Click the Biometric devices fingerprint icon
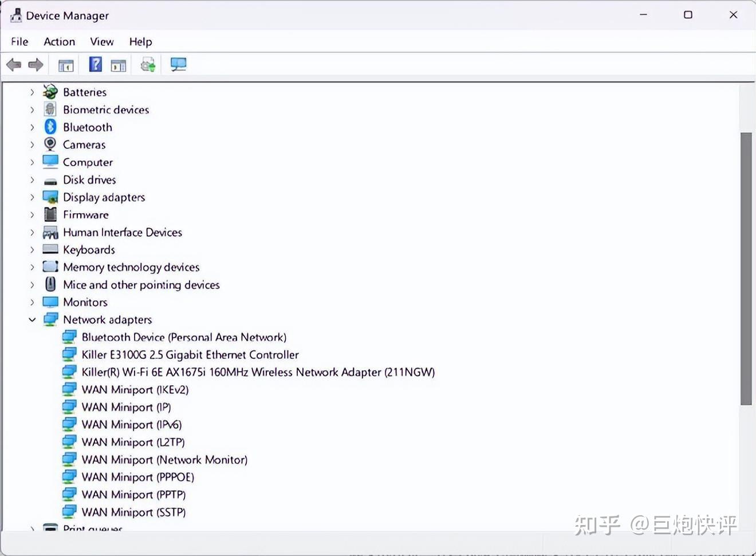Image resolution: width=756 pixels, height=556 pixels. pos(50,109)
